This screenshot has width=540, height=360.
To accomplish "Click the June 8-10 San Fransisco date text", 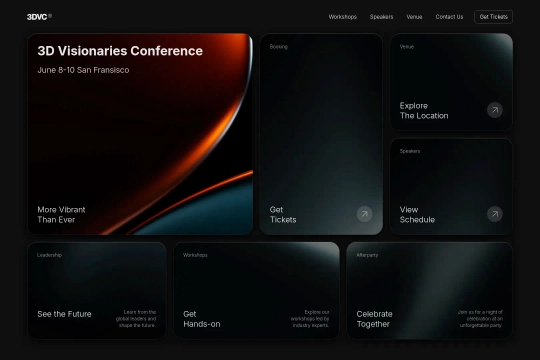I will [x=83, y=70].
